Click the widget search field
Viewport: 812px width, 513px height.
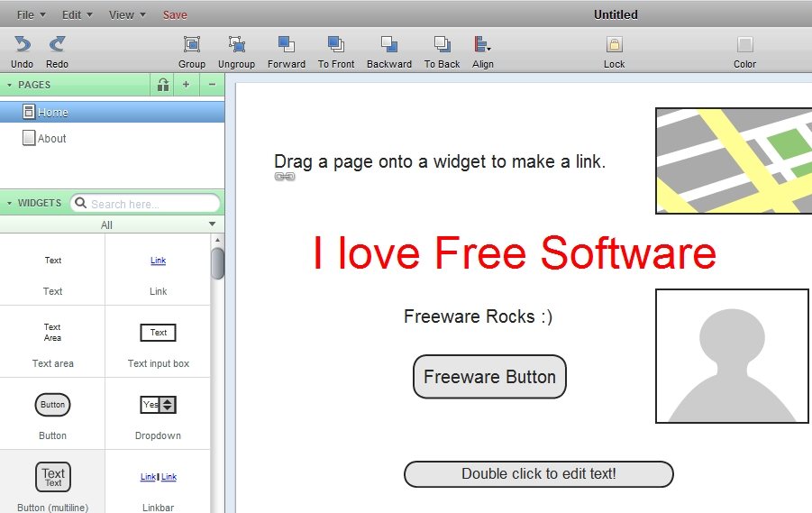click(151, 204)
